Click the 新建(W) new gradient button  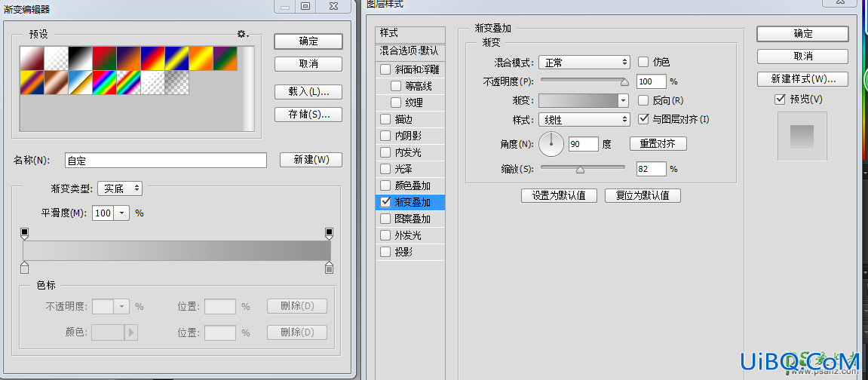pos(311,160)
